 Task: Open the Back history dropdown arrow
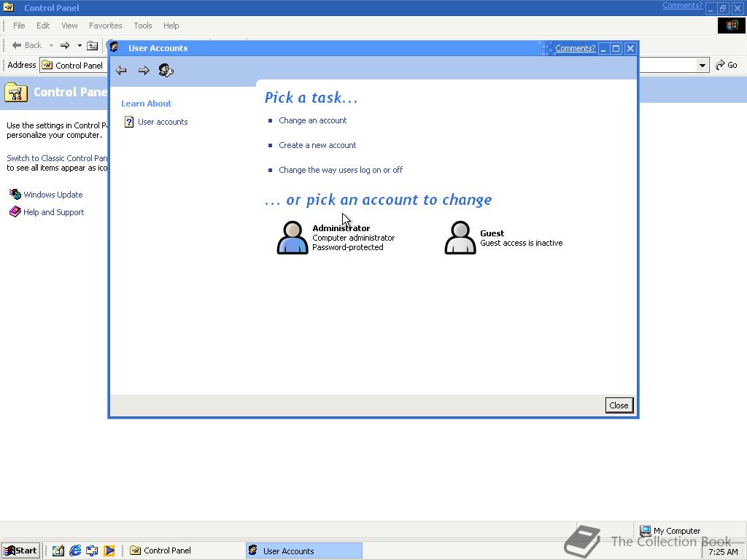pos(51,46)
